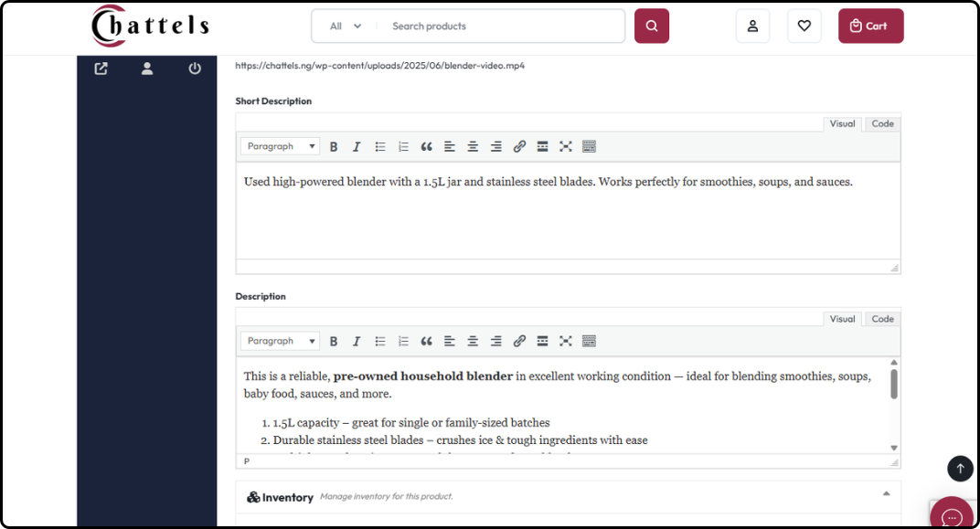Insert bulleted list in Description toolbar

click(x=380, y=342)
